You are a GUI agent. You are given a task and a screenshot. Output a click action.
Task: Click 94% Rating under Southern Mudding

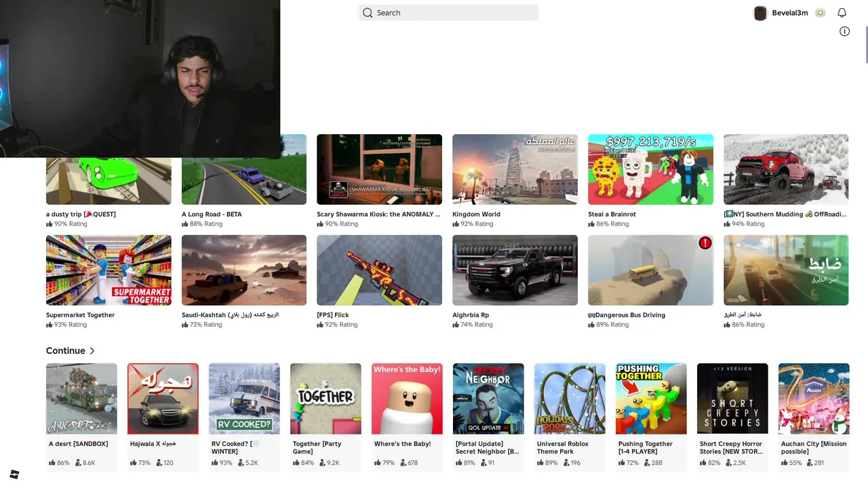tap(744, 224)
